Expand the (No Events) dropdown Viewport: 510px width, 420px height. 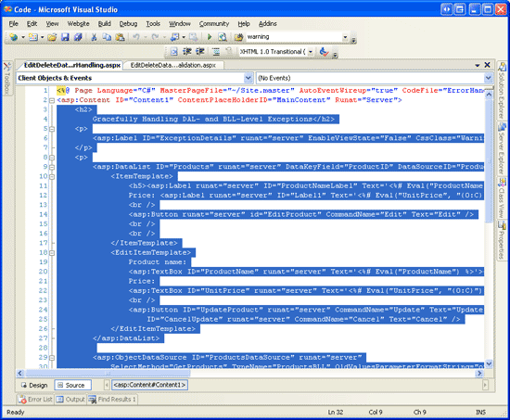pyautogui.click(x=488, y=78)
